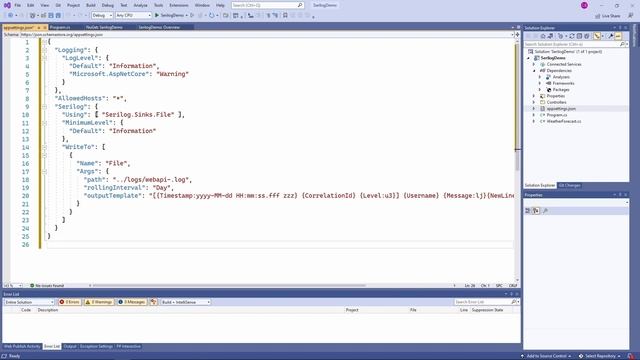Screen dimensions: 640x360
Task: Open the Exception Settings tab
Action: pos(96,346)
